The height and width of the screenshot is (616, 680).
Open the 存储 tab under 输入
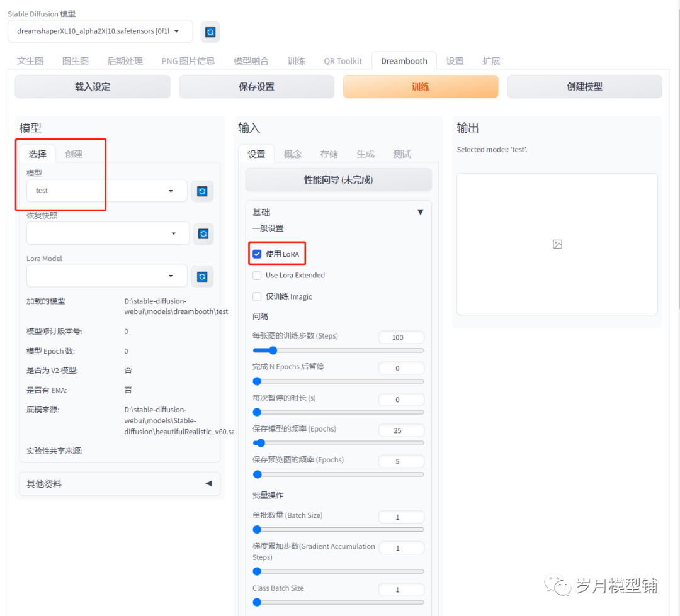pos(329,154)
